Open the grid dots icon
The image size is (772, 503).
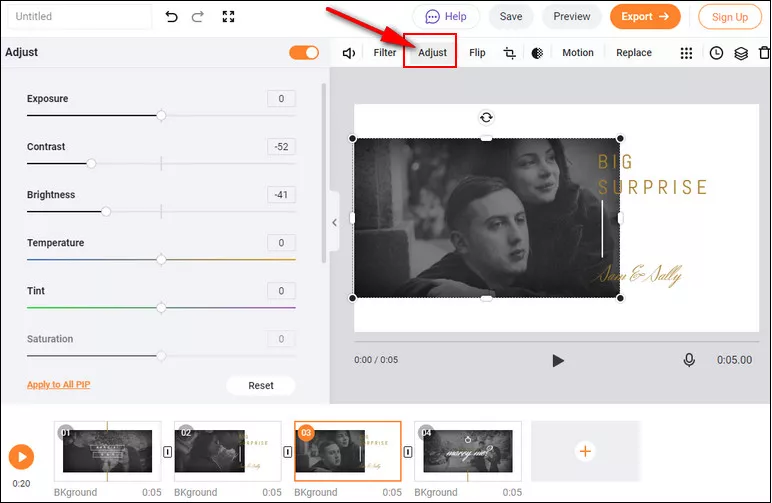[x=686, y=53]
